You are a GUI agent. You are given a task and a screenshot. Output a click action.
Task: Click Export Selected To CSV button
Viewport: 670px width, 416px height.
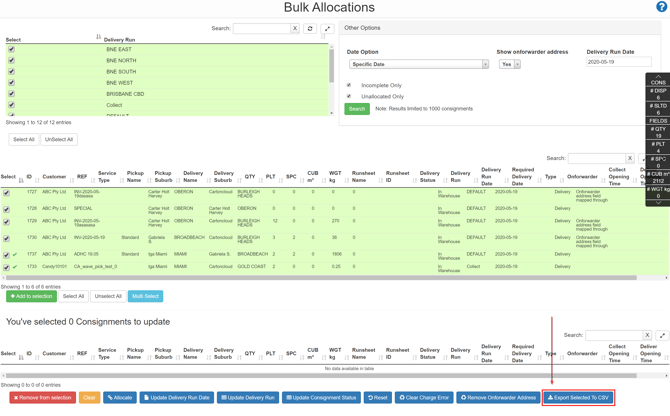click(579, 398)
